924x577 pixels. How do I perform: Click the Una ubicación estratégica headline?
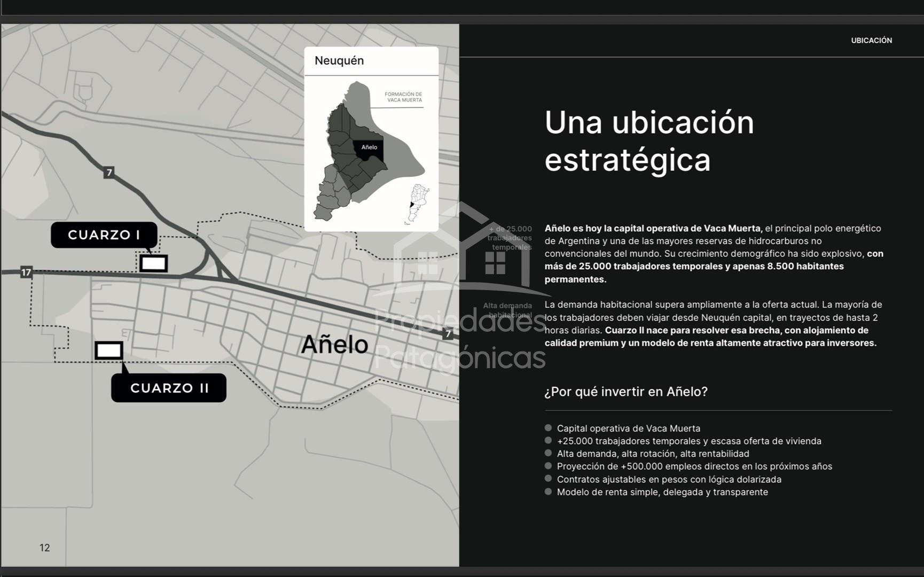coord(649,141)
